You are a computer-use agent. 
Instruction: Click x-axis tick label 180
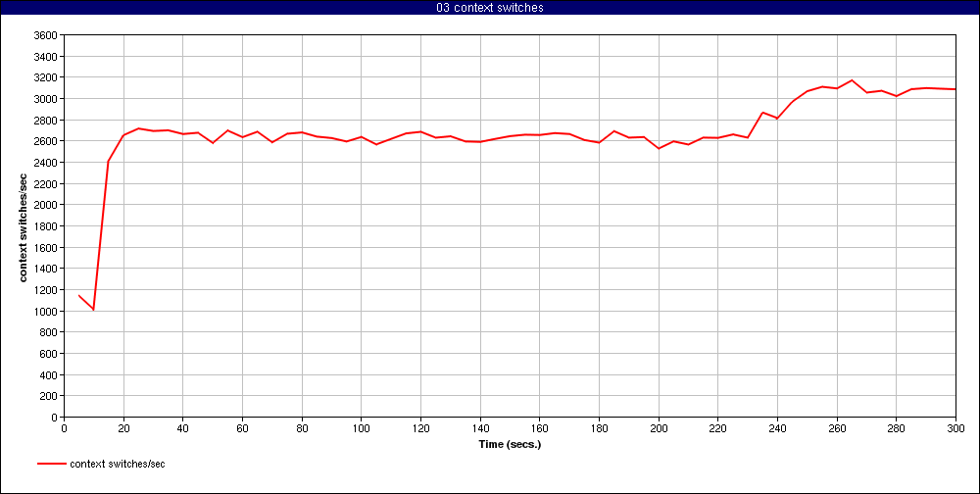pyautogui.click(x=599, y=429)
